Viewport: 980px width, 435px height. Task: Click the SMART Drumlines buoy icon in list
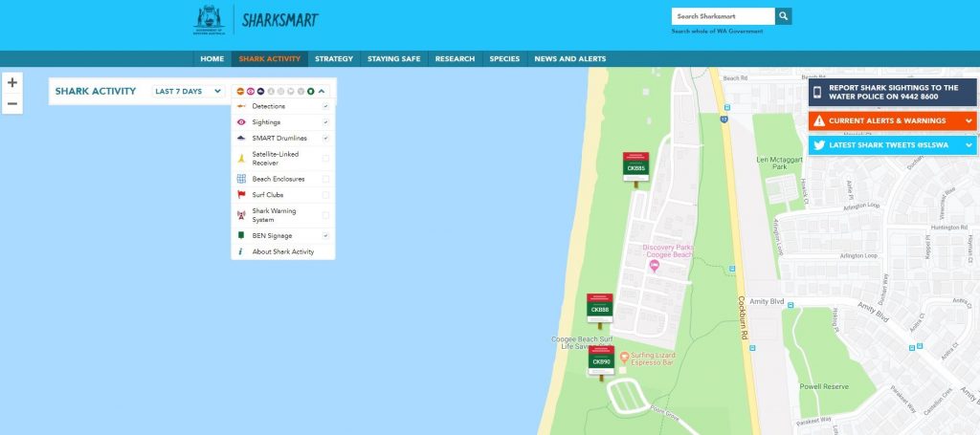[x=240, y=138]
